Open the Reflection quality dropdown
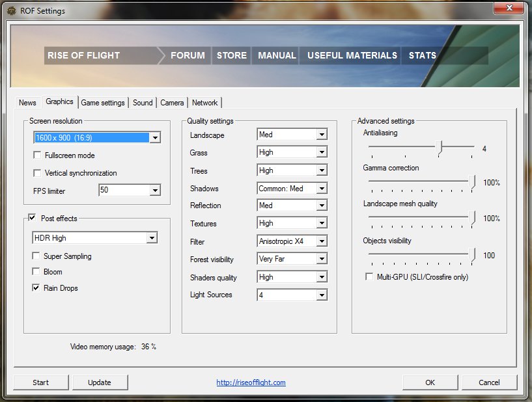Image resolution: width=532 pixels, height=402 pixels. point(292,206)
